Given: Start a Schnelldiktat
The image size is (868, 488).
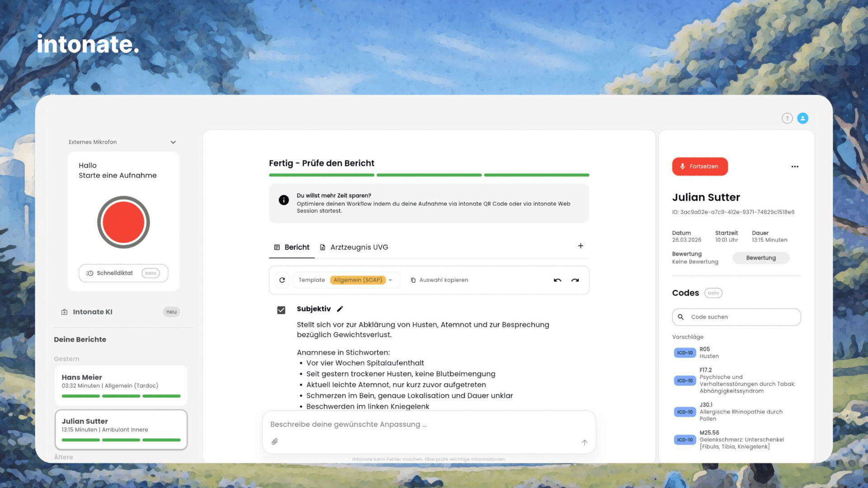Looking at the screenshot, I should coord(123,273).
